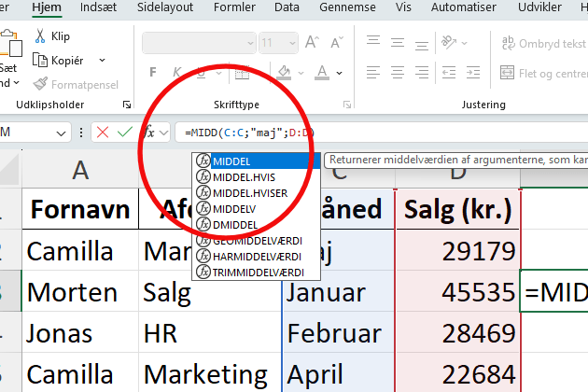Click the Klip (cut) scissors icon
This screenshot has width=588, height=392.
tap(40, 36)
